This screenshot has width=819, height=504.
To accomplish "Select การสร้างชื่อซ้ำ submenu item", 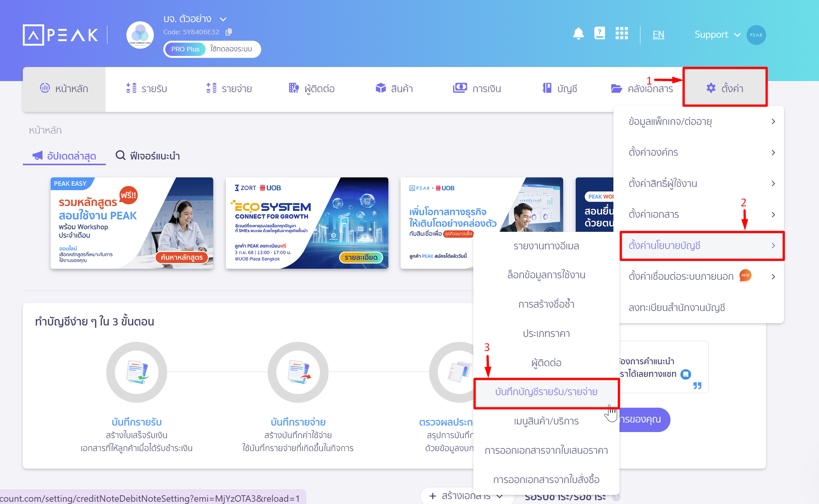I will click(546, 304).
